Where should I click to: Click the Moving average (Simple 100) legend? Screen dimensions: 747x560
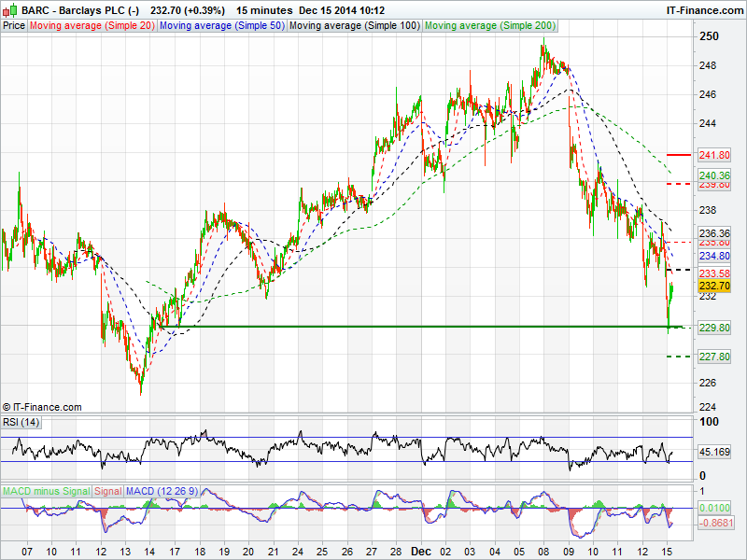354,25
